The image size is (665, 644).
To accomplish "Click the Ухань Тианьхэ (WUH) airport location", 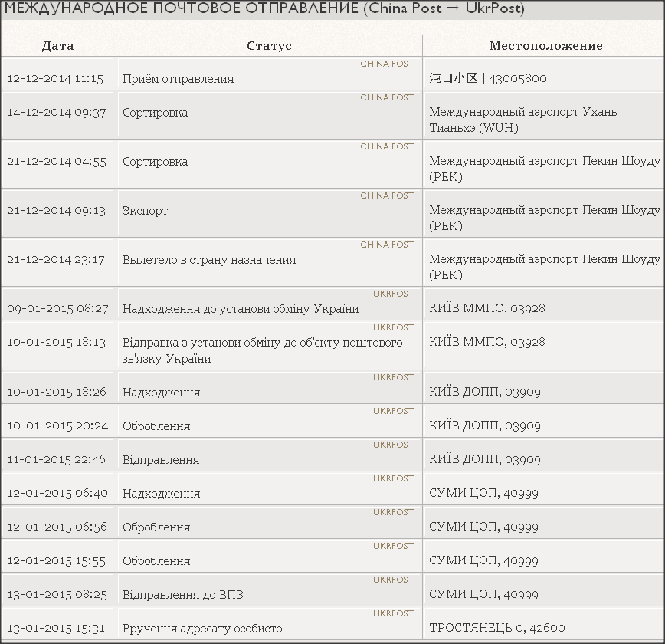I will (522, 120).
